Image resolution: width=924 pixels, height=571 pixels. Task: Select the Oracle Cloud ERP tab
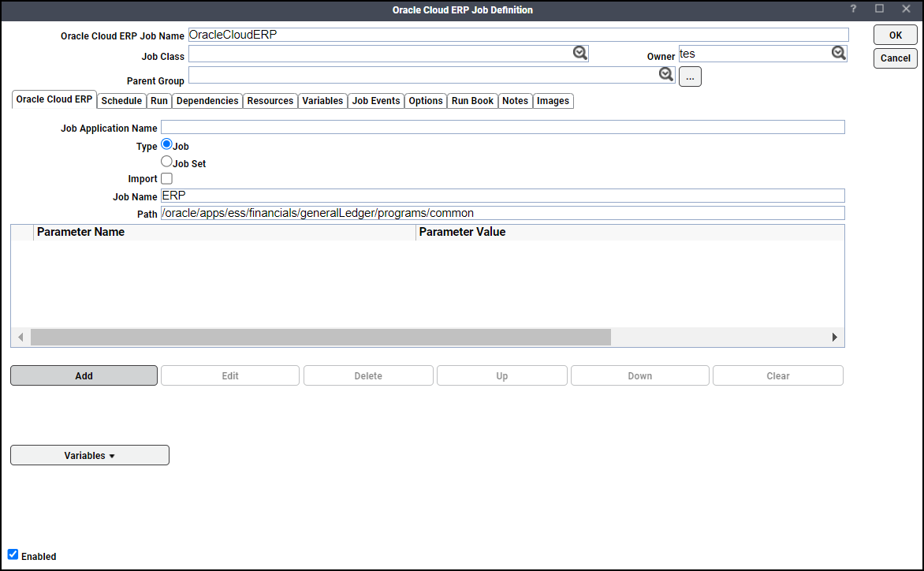[54, 99]
